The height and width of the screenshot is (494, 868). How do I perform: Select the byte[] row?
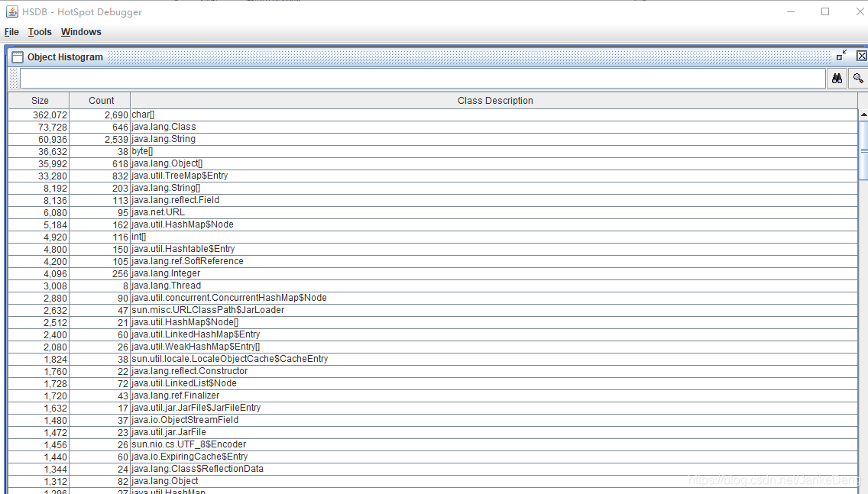[x=433, y=151]
